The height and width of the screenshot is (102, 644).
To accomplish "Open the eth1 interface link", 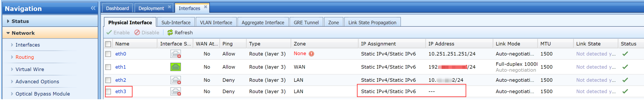I will [121, 67].
